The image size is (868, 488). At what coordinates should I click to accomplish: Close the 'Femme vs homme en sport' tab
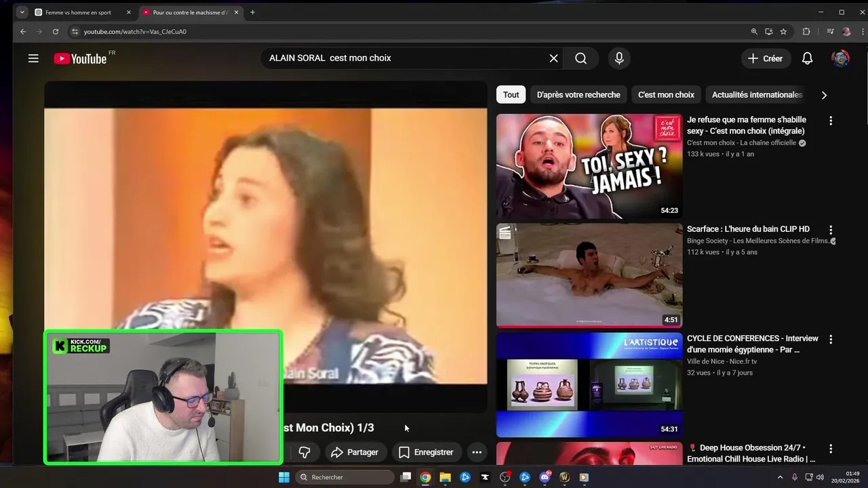pyautogui.click(x=129, y=12)
